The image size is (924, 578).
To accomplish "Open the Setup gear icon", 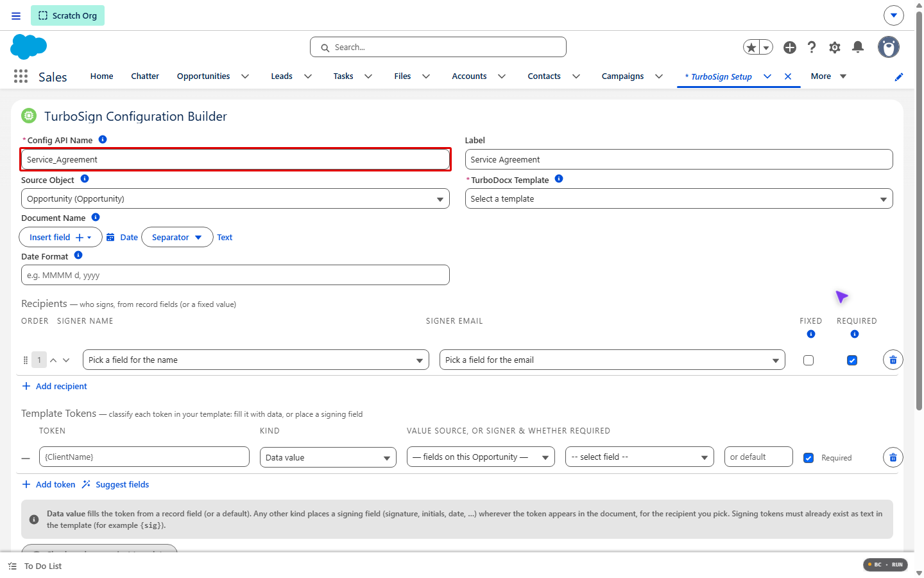I will coord(835,47).
